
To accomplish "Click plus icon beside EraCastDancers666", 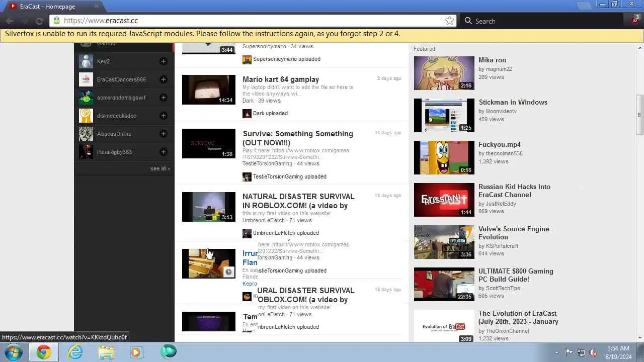I will [x=163, y=79].
